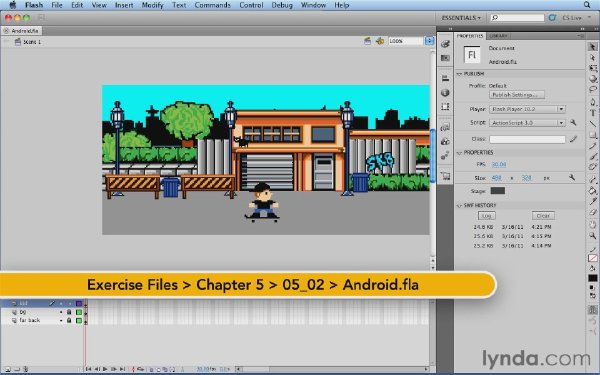Screen dimensions: 600x375
Task: Unlock the far back layer
Action: coord(69,320)
